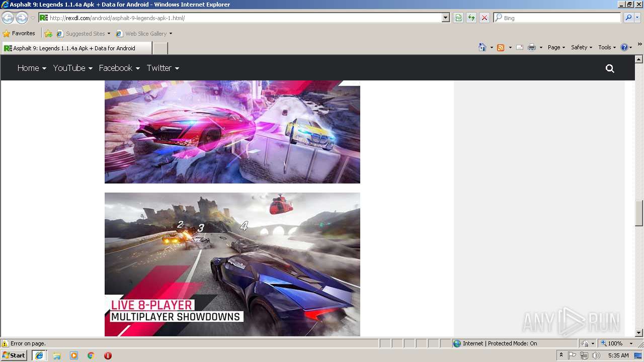Screen dimensions: 644x362
Task: Select the Asphalt 9 Legends tab
Action: pyautogui.click(x=76, y=48)
